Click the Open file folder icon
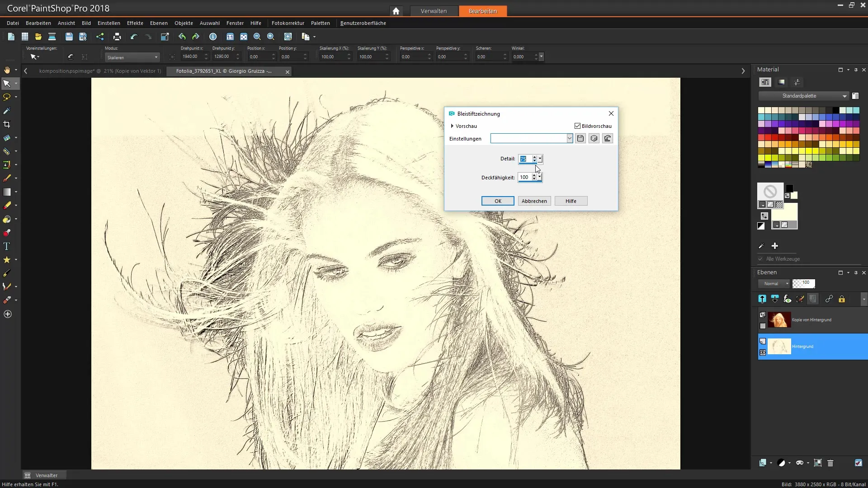The height and width of the screenshot is (488, 868). 38,37
